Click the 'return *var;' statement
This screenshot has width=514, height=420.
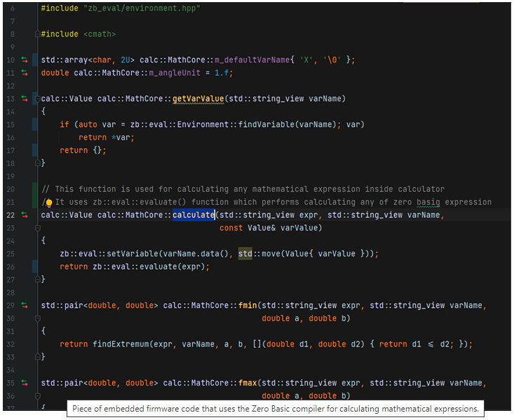(107, 137)
